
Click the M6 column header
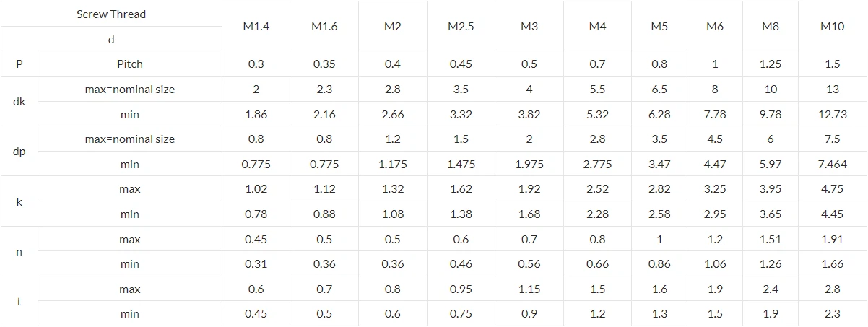click(x=715, y=26)
